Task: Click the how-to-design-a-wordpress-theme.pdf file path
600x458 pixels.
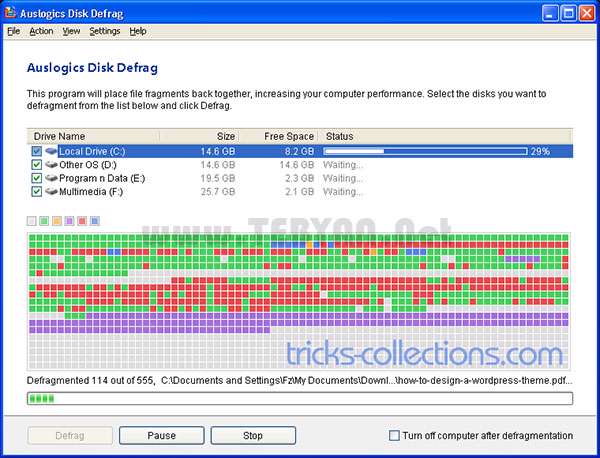Action: [367, 380]
